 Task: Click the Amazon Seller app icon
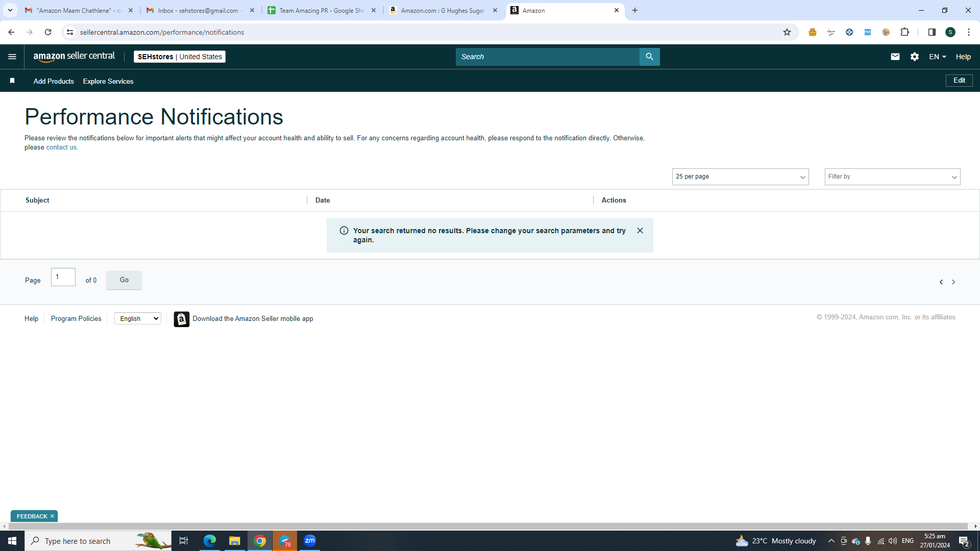tap(181, 319)
